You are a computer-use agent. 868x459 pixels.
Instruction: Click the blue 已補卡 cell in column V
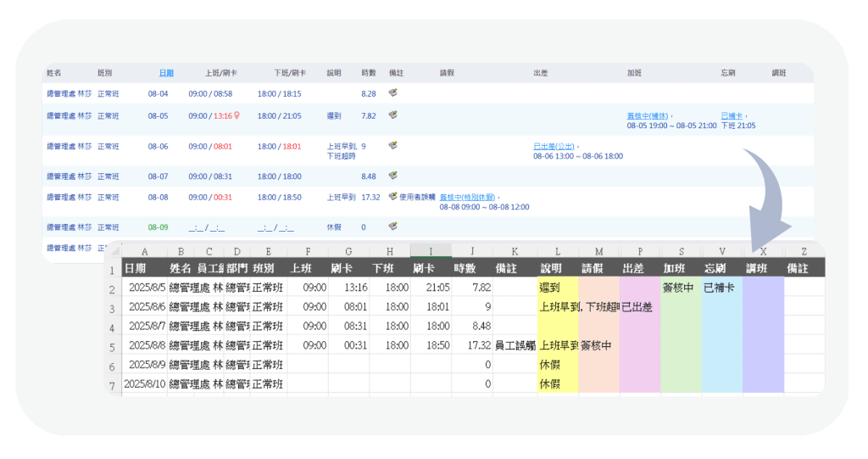[x=721, y=288]
